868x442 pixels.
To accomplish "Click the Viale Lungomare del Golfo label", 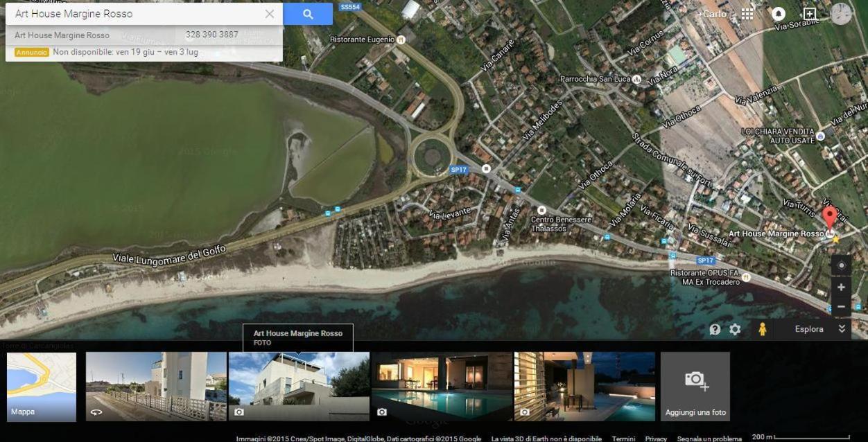I will (x=169, y=255).
